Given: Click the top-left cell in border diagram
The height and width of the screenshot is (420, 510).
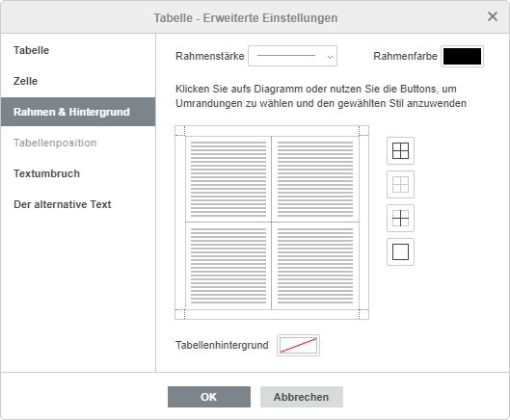Looking at the screenshot, I should (228, 179).
